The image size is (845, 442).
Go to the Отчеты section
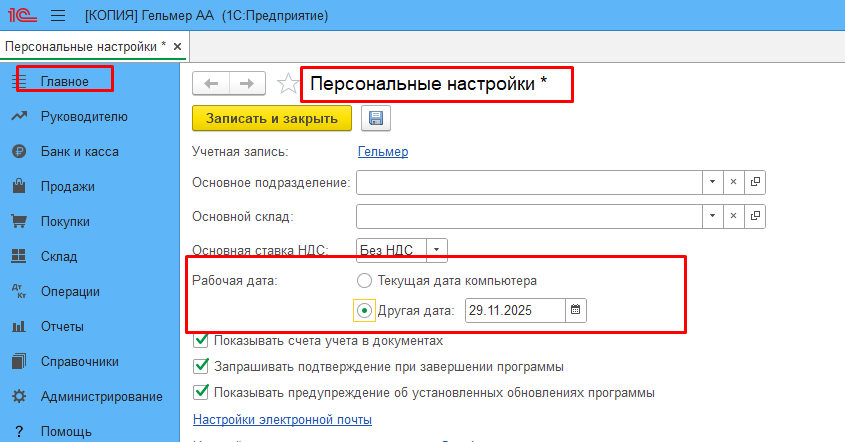pyautogui.click(x=62, y=326)
